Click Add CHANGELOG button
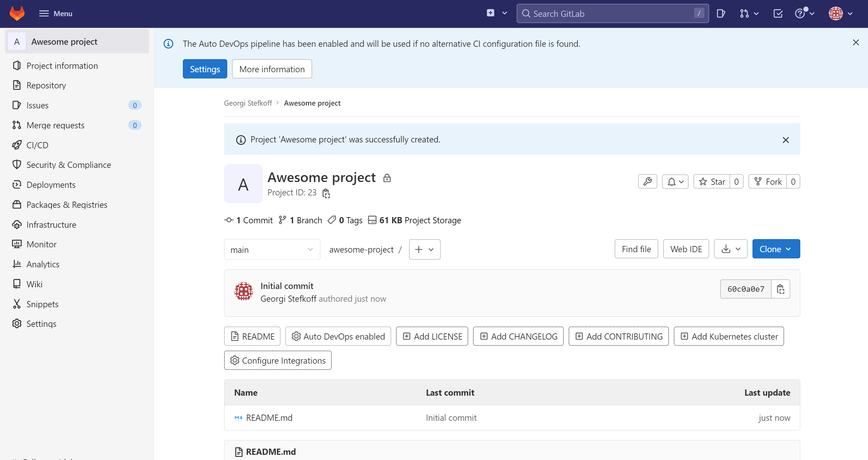This screenshot has height=460, width=868. click(x=518, y=336)
